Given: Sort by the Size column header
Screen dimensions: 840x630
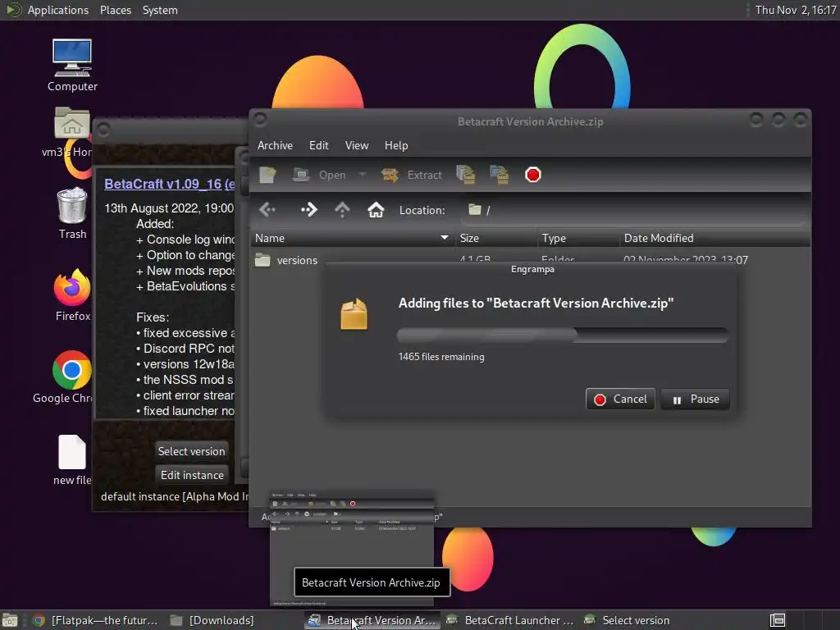Looking at the screenshot, I should 496,239.
